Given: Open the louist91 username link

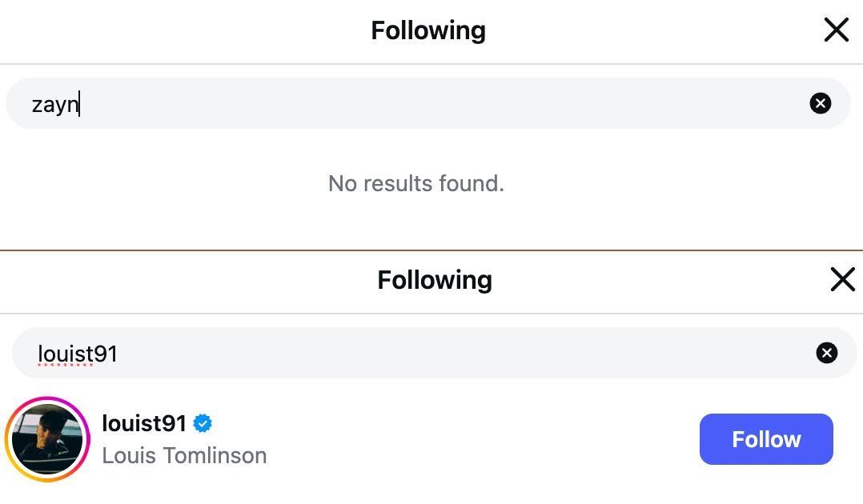Looking at the screenshot, I should [144, 423].
